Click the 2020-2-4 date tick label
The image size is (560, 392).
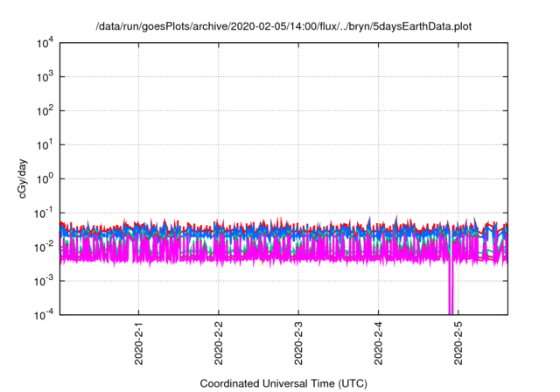pos(379,343)
